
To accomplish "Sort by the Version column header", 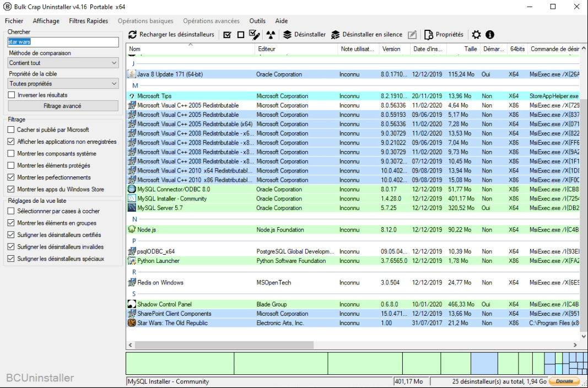I will pyautogui.click(x=395, y=48).
